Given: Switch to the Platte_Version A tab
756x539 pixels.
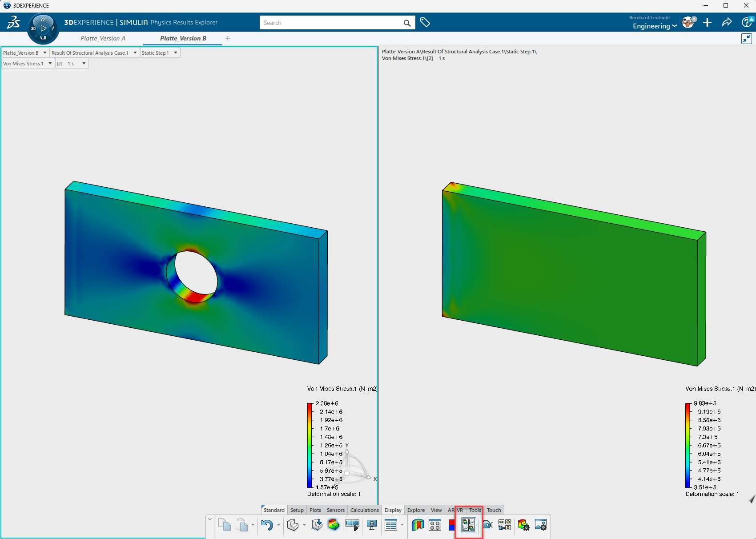Looking at the screenshot, I should [x=103, y=38].
